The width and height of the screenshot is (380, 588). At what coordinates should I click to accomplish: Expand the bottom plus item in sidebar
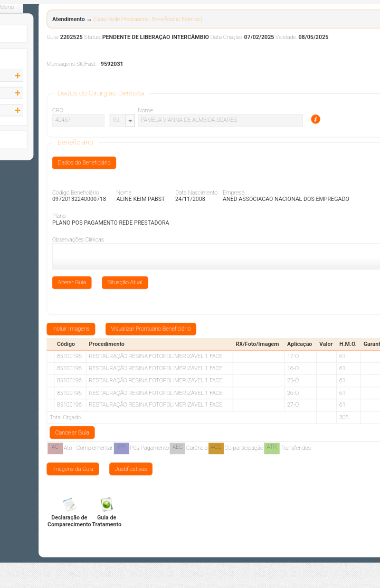click(x=18, y=110)
